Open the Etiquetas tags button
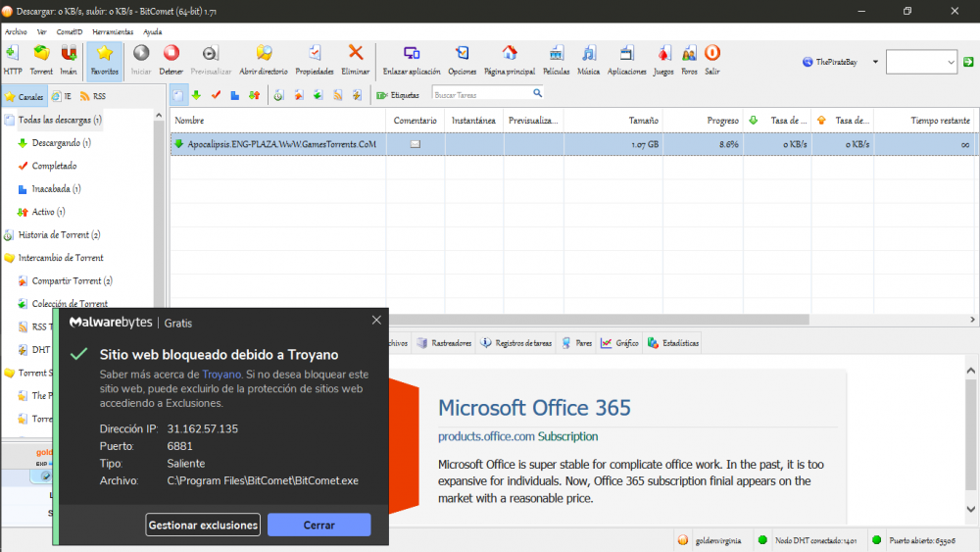Image resolution: width=980 pixels, height=552 pixels. point(398,95)
